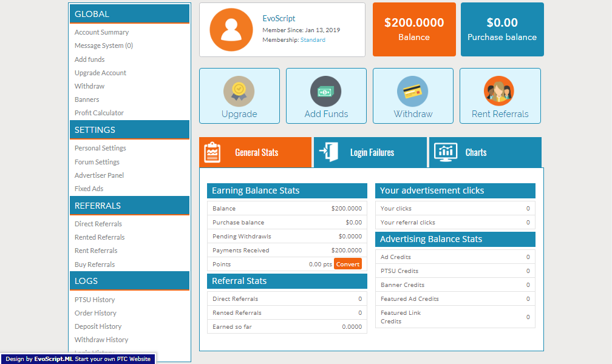Click the Upgrade badge icon

point(239,90)
